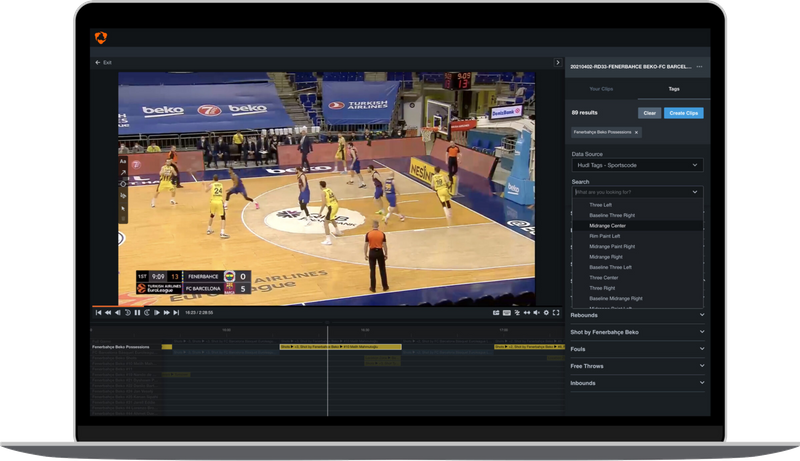Collapse the Search dropdown chevron
The height and width of the screenshot is (461, 800).
[x=695, y=192]
